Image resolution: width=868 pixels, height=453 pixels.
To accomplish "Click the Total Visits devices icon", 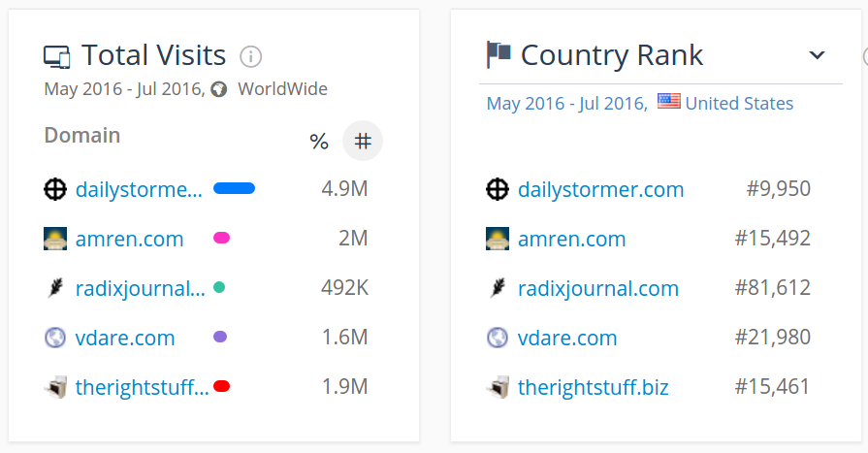I will coord(57,56).
